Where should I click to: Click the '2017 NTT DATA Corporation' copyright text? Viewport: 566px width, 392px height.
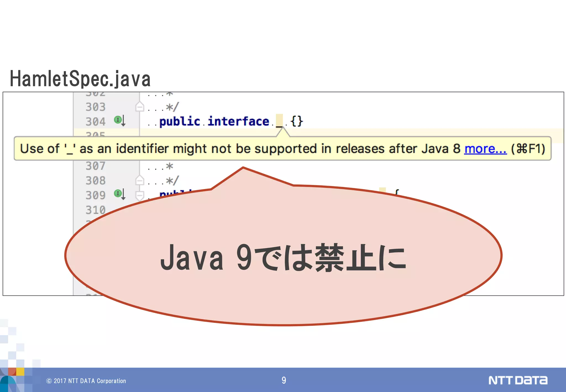86,381
